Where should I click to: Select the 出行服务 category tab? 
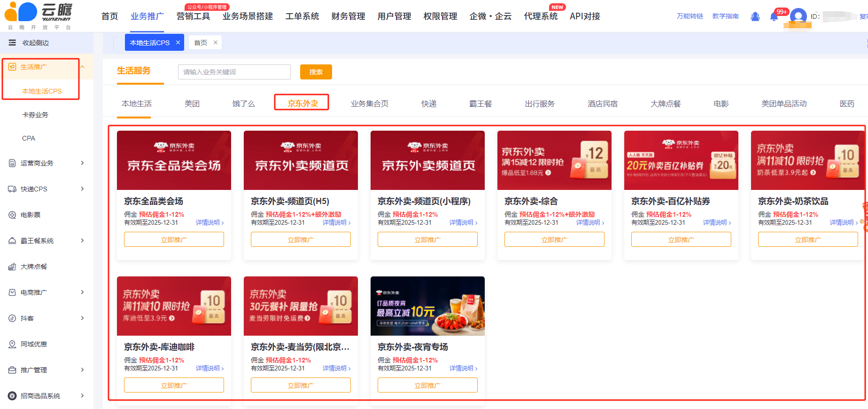[x=540, y=103]
